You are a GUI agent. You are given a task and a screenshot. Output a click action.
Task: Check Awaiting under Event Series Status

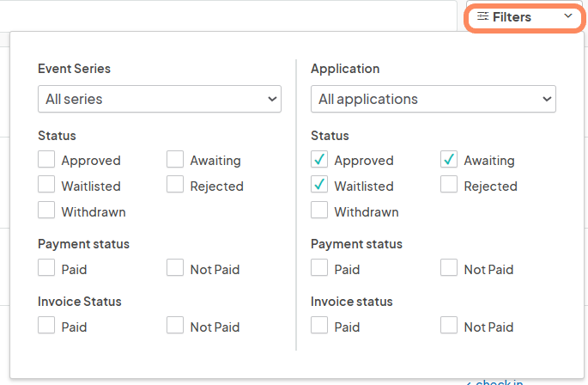coord(175,159)
